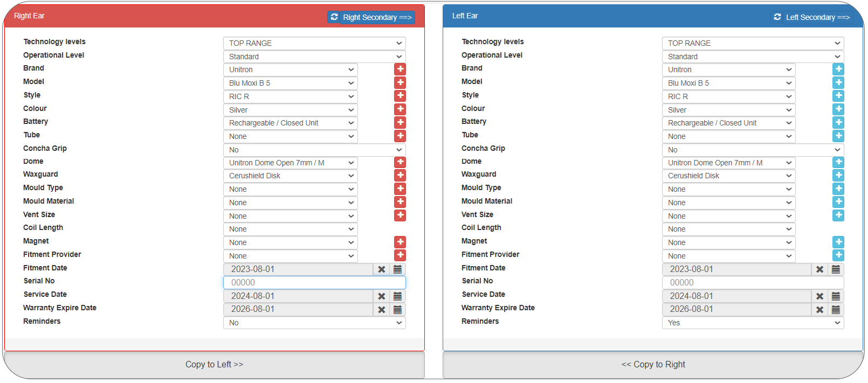Open Left Ear Reminders dropdown showing Yes
The height and width of the screenshot is (383, 868).
(x=753, y=323)
